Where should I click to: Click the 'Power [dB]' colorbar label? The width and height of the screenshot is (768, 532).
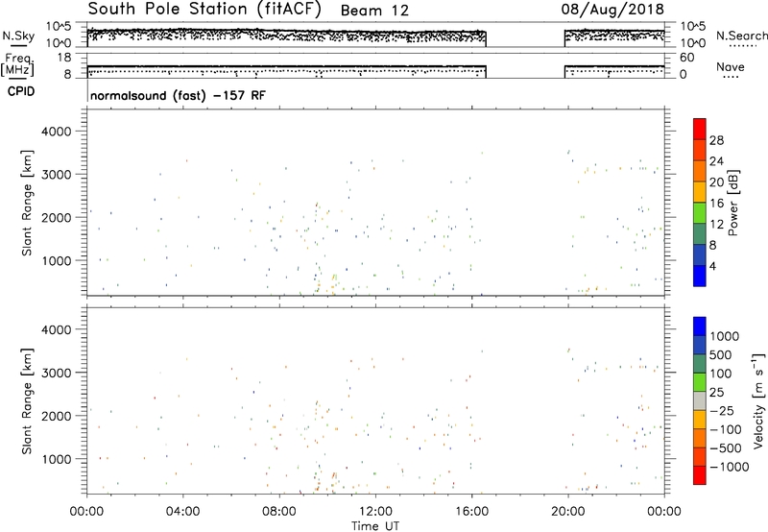(732, 203)
